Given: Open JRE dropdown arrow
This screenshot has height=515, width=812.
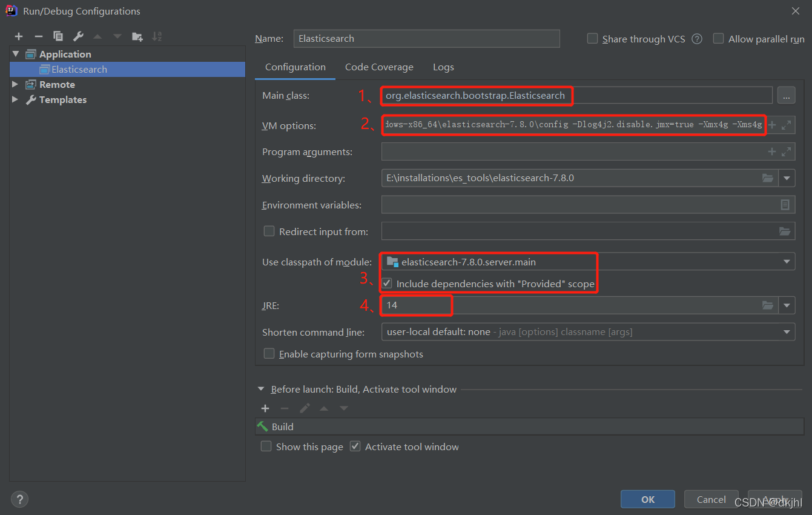Looking at the screenshot, I should point(787,305).
